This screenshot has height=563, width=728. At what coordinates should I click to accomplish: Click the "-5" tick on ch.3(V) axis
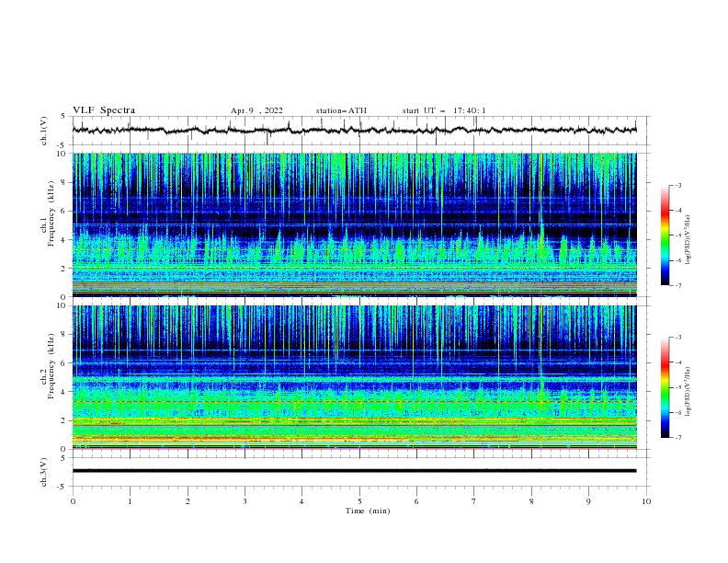(x=63, y=487)
